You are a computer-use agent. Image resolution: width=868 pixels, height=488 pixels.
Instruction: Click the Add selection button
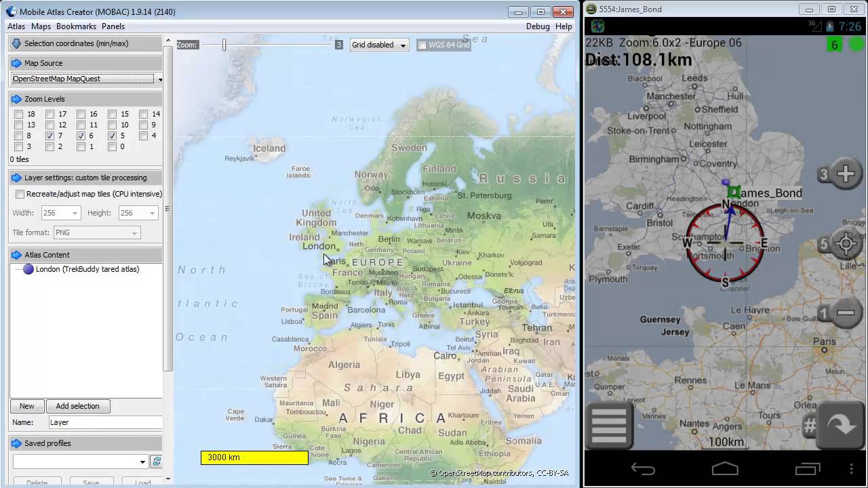(77, 406)
